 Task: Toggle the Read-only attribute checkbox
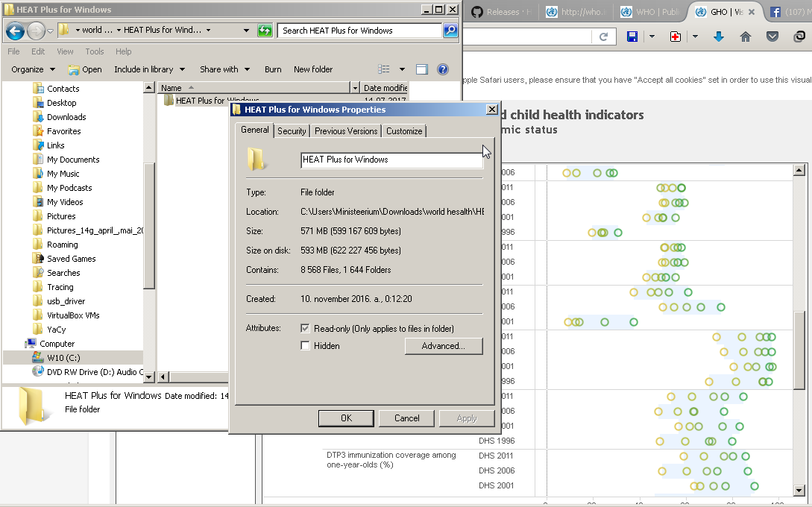point(305,328)
